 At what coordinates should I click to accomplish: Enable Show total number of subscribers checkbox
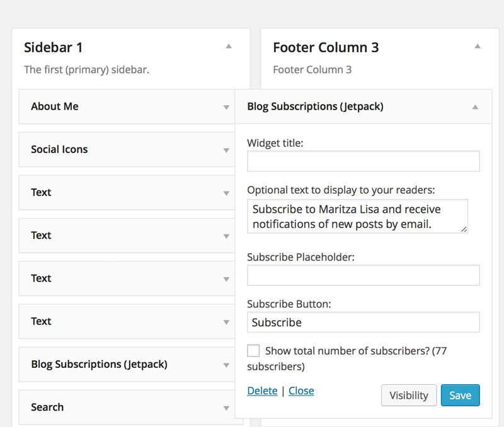click(x=253, y=351)
